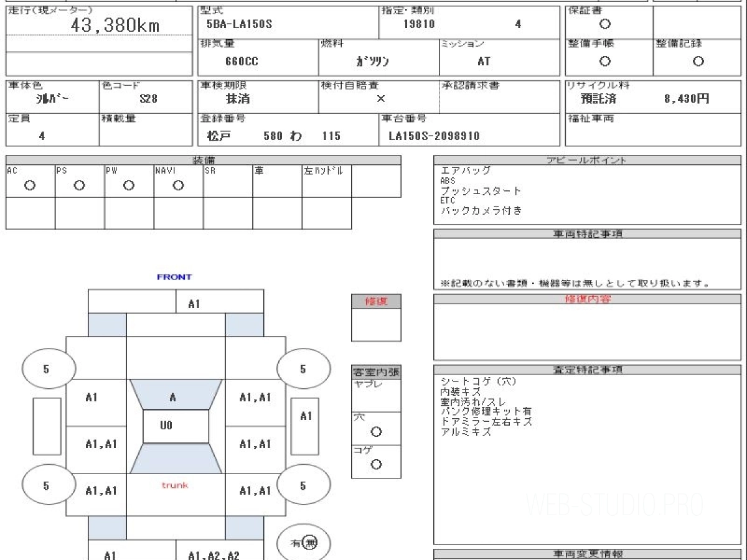
Task: Click the × mark under 検付自賠責
Action: pos(380,98)
